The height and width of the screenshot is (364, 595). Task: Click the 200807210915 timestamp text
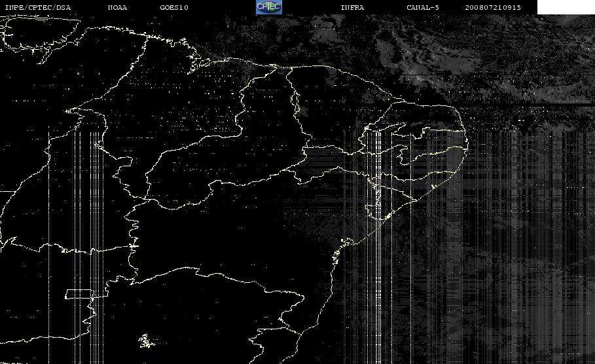[493, 7]
